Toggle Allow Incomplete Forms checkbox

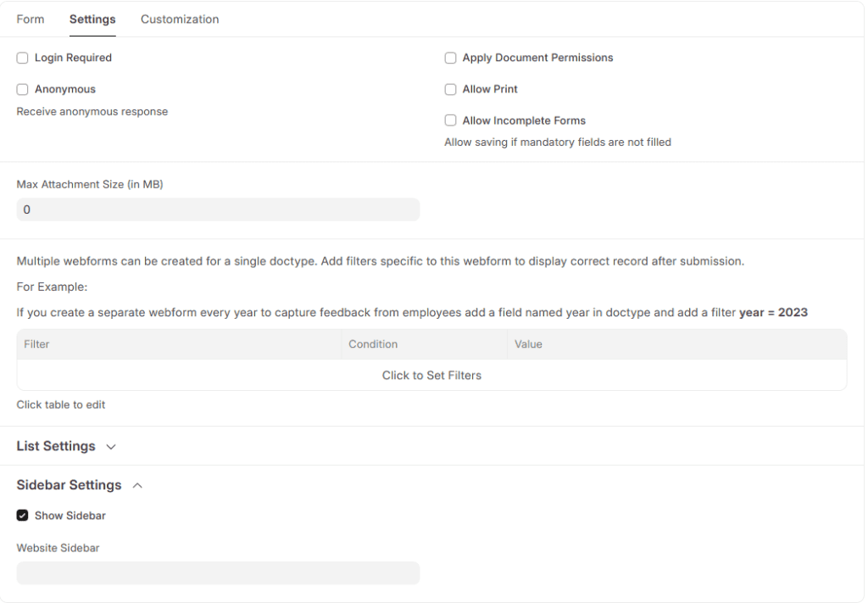(451, 121)
